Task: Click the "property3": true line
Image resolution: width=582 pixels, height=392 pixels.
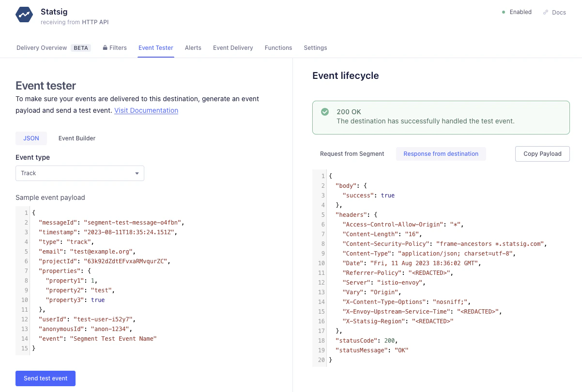Action: (x=75, y=300)
